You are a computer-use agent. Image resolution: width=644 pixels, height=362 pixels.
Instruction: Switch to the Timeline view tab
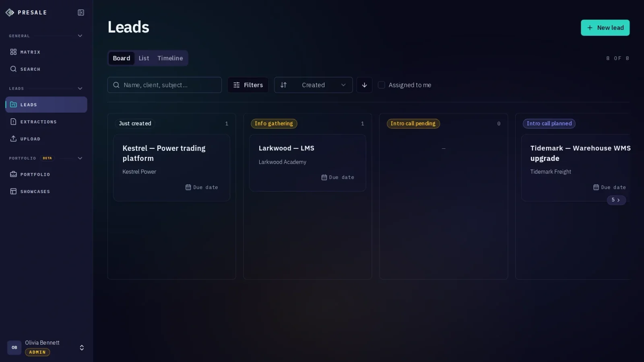pyautogui.click(x=170, y=58)
